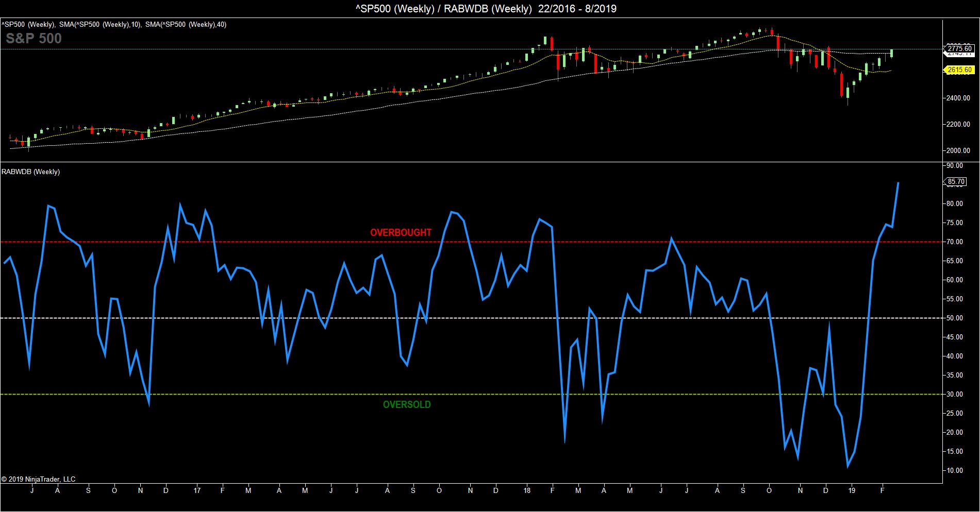Click the 75.00 indicator axis label
The height and width of the screenshot is (512, 980).
pyautogui.click(x=955, y=223)
